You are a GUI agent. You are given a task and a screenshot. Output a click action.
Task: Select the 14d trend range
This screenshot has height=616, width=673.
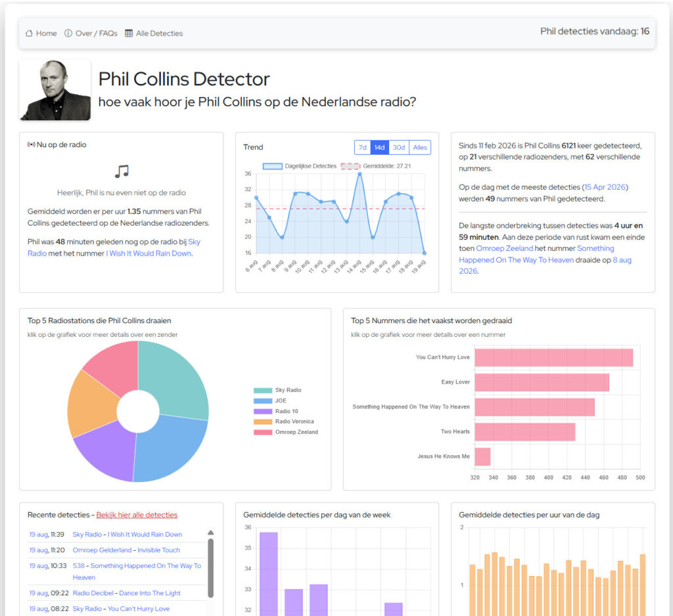tap(379, 147)
